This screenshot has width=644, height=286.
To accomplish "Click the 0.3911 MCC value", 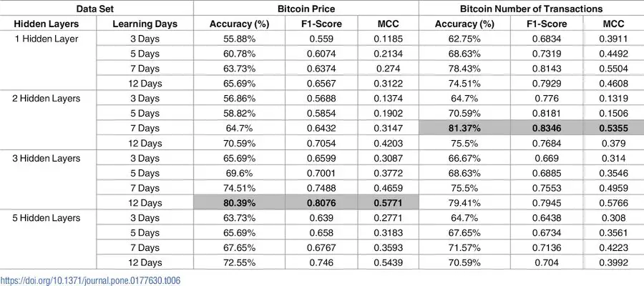I will click(613, 39).
